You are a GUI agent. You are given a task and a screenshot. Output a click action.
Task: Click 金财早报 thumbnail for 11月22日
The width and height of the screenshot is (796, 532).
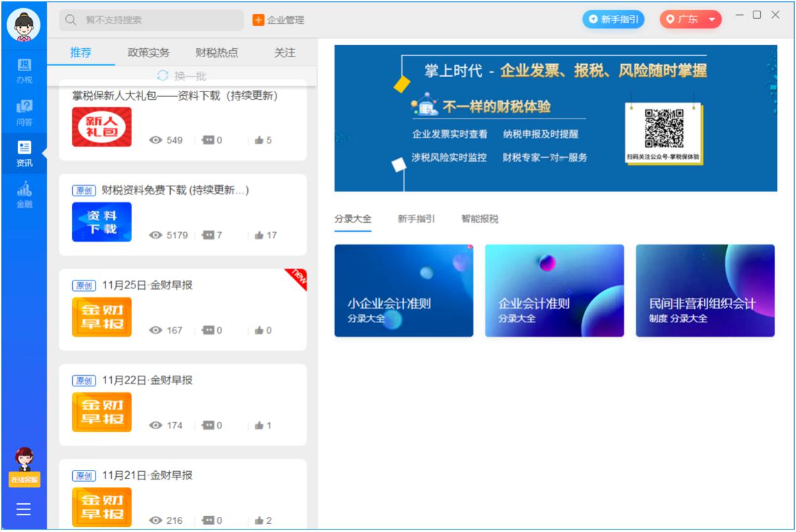click(x=102, y=412)
